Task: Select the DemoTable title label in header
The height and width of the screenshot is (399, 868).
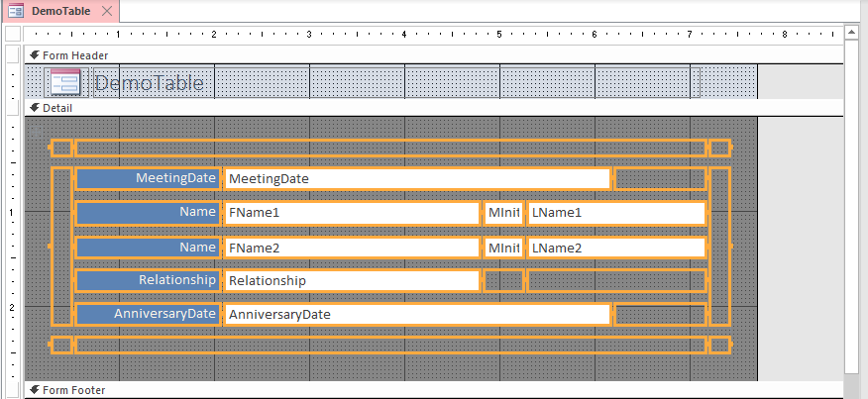Action: click(149, 83)
